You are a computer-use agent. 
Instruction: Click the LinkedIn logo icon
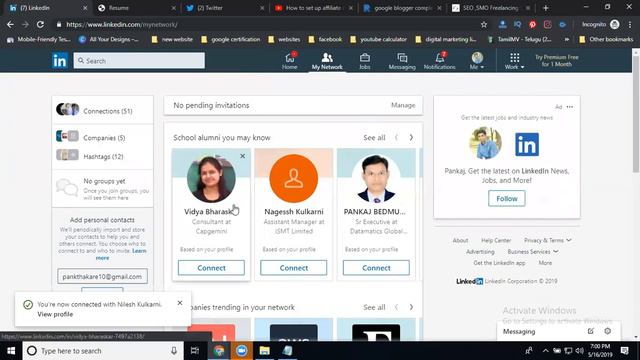pyautogui.click(x=60, y=61)
